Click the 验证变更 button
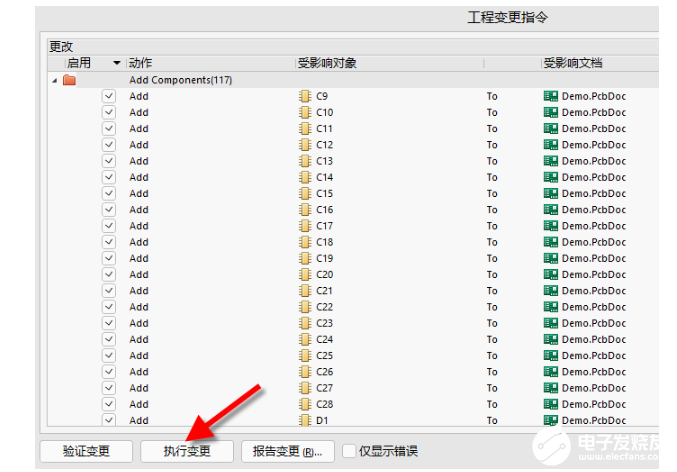This screenshot has width=677, height=472. point(86,451)
